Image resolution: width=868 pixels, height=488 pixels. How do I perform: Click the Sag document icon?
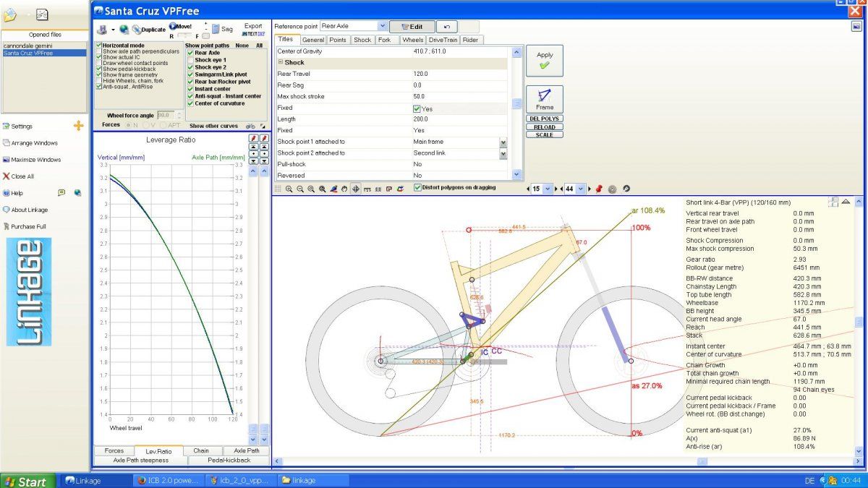[x=216, y=30]
